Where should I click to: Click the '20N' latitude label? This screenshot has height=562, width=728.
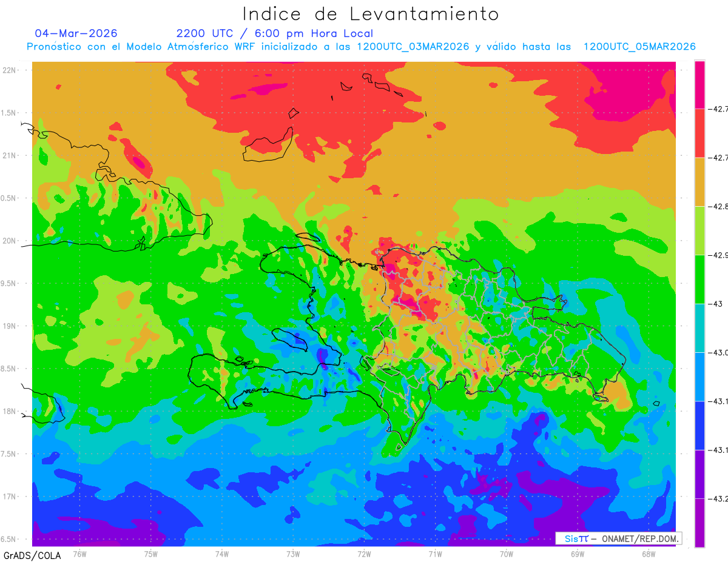(x=10, y=241)
